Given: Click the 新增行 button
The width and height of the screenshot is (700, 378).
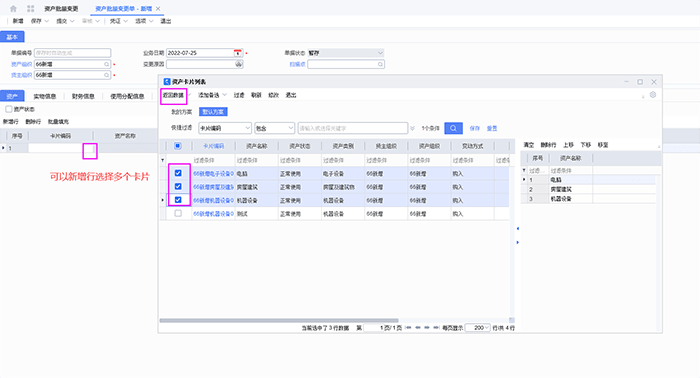Looking at the screenshot, I should point(11,121).
